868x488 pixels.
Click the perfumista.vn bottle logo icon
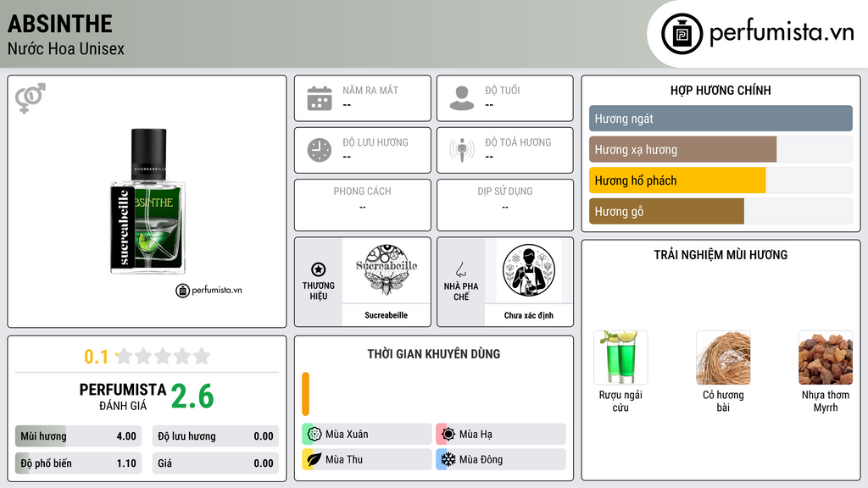click(682, 34)
